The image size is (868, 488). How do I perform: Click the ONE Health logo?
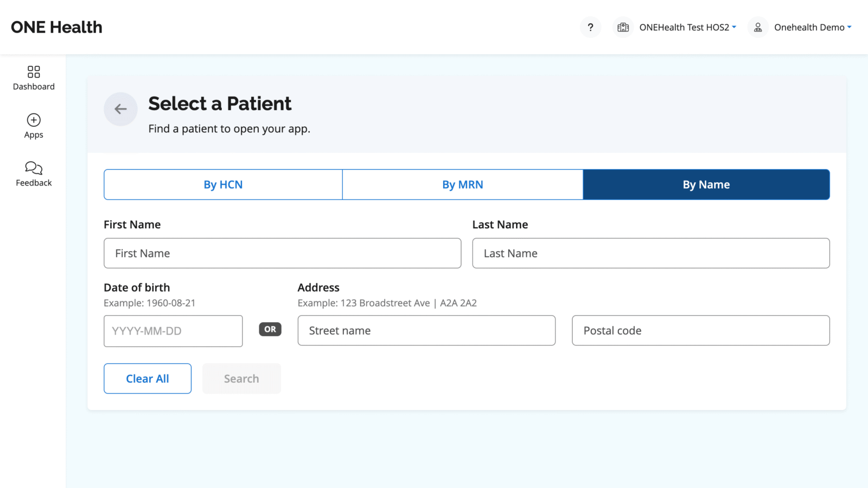click(x=56, y=27)
